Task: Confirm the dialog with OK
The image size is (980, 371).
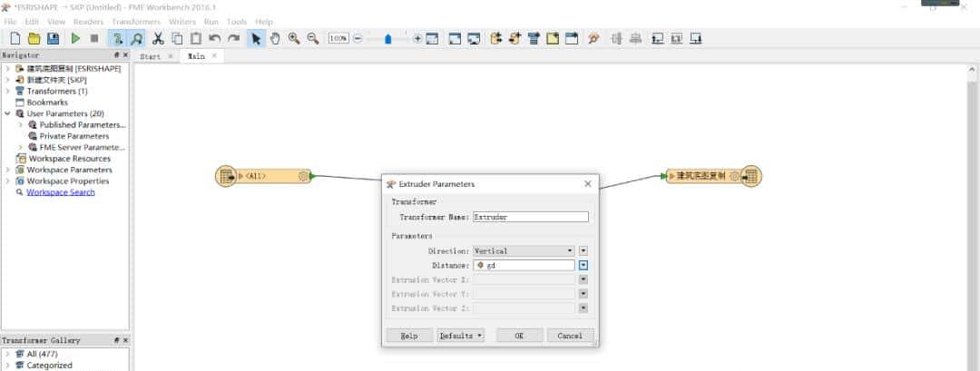Action: point(519,336)
